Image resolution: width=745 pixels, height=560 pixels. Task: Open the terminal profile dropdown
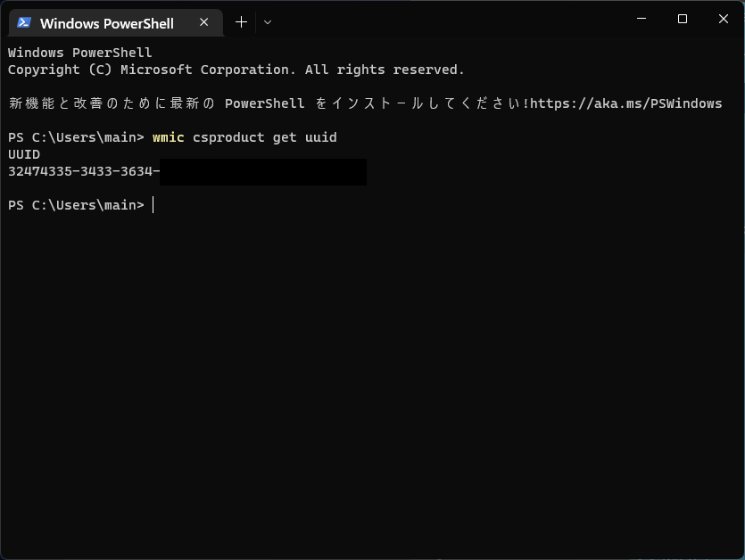(267, 22)
